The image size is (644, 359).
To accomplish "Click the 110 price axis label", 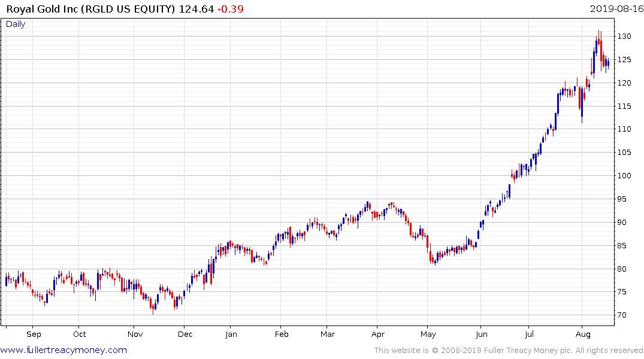I will click(x=624, y=129).
